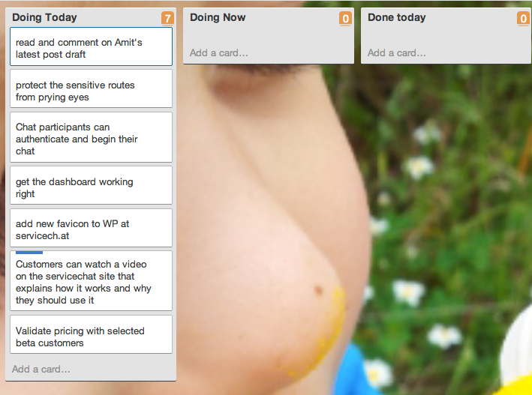The height and width of the screenshot is (395, 532).
Task: Open the protect the sensitive routes card
Action: [x=92, y=89]
